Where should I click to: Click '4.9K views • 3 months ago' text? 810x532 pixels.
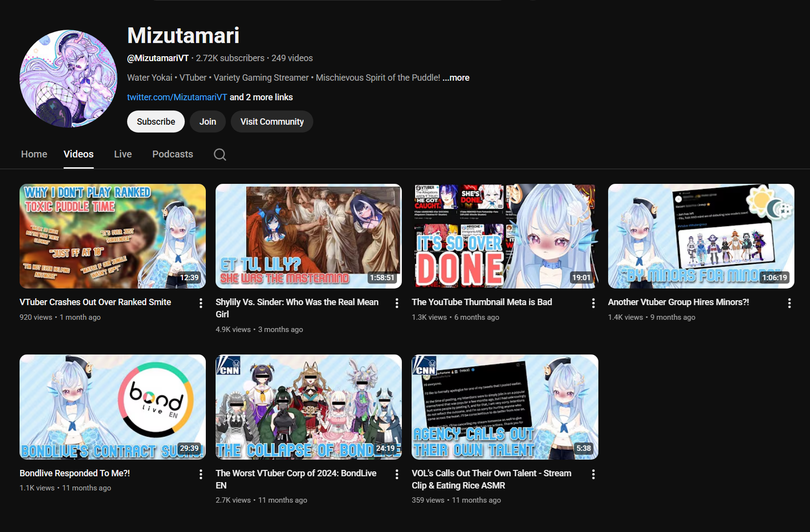click(260, 330)
